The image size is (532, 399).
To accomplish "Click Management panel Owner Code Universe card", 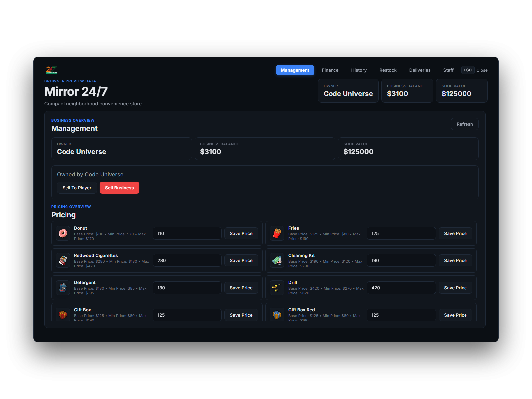I will pyautogui.click(x=121, y=149).
